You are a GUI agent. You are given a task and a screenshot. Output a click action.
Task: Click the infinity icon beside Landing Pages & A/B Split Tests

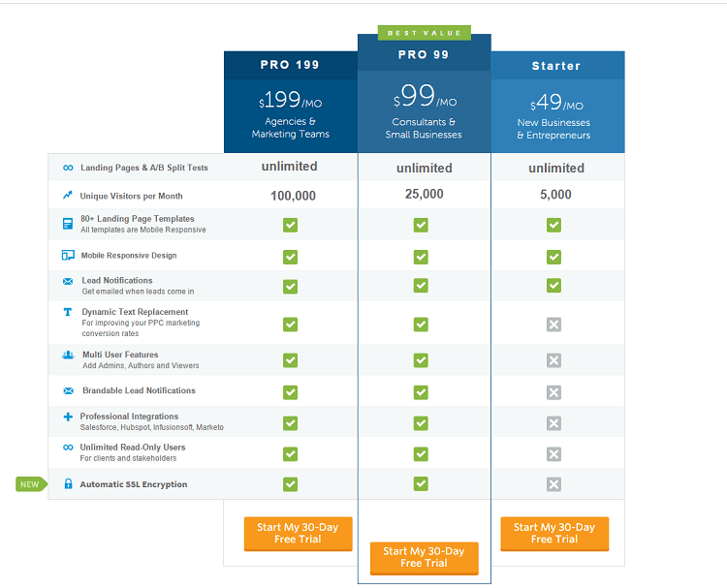tap(68, 168)
